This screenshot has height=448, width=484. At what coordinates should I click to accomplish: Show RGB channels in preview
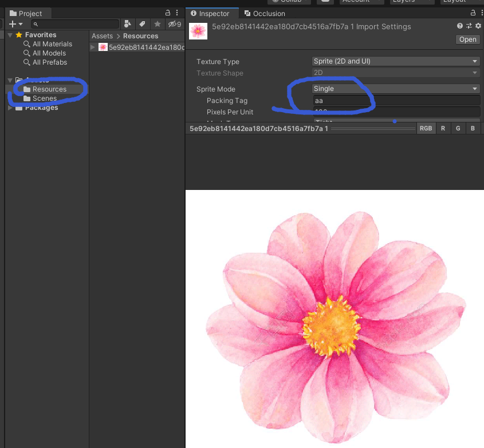coord(426,129)
